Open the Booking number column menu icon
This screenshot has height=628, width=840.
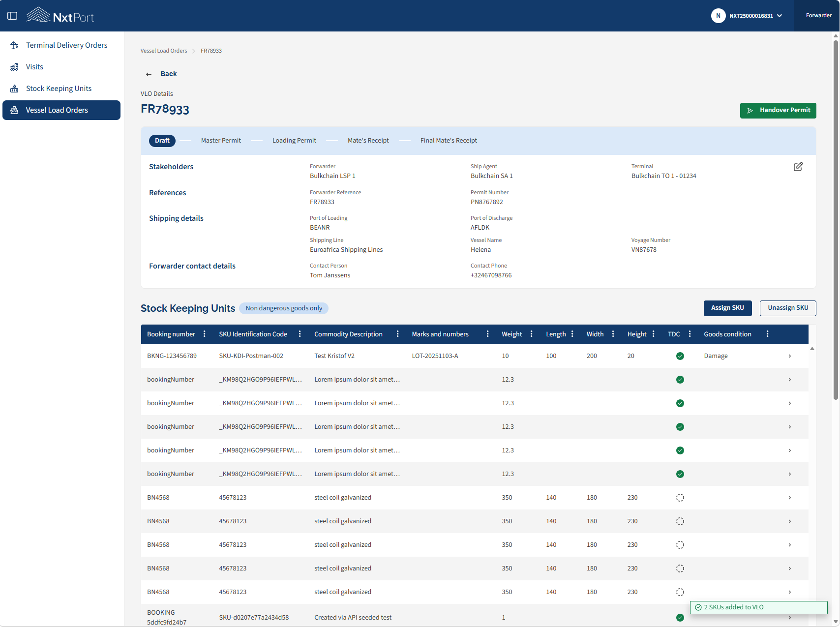point(205,334)
